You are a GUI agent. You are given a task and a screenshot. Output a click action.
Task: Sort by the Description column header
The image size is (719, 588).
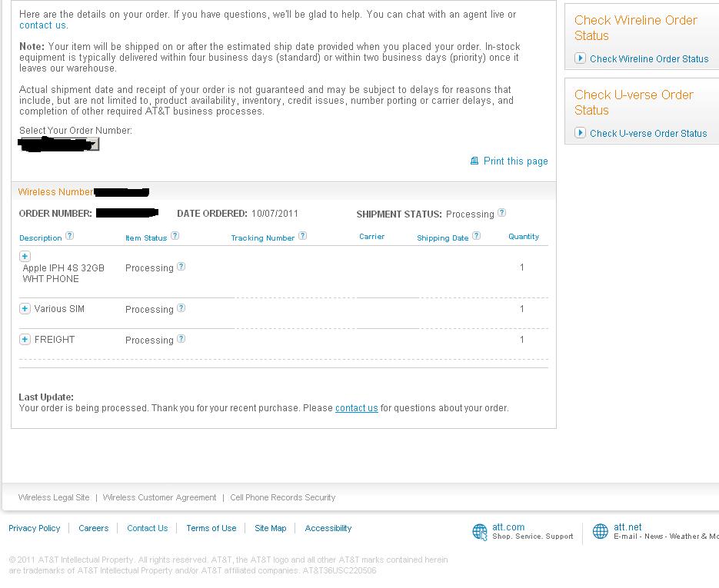coord(40,238)
